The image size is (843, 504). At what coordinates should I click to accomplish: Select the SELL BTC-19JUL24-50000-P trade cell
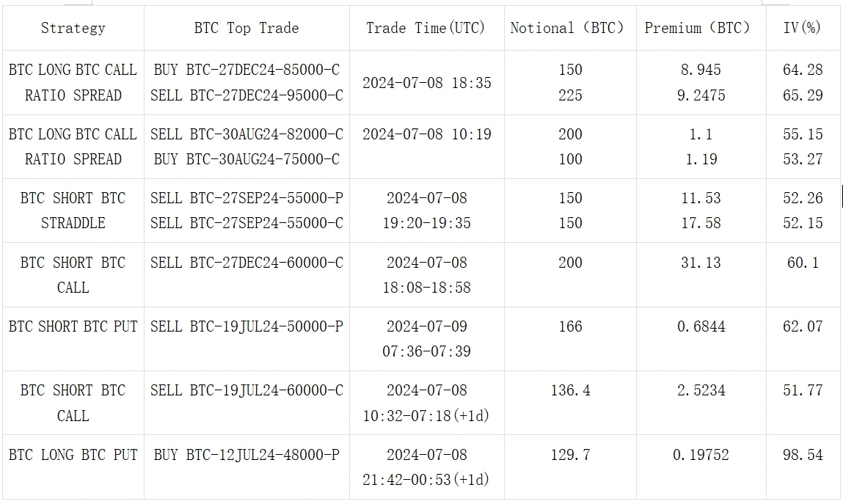click(x=247, y=326)
